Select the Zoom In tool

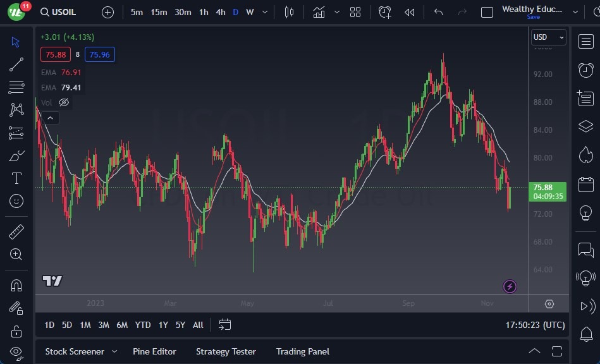click(17, 255)
